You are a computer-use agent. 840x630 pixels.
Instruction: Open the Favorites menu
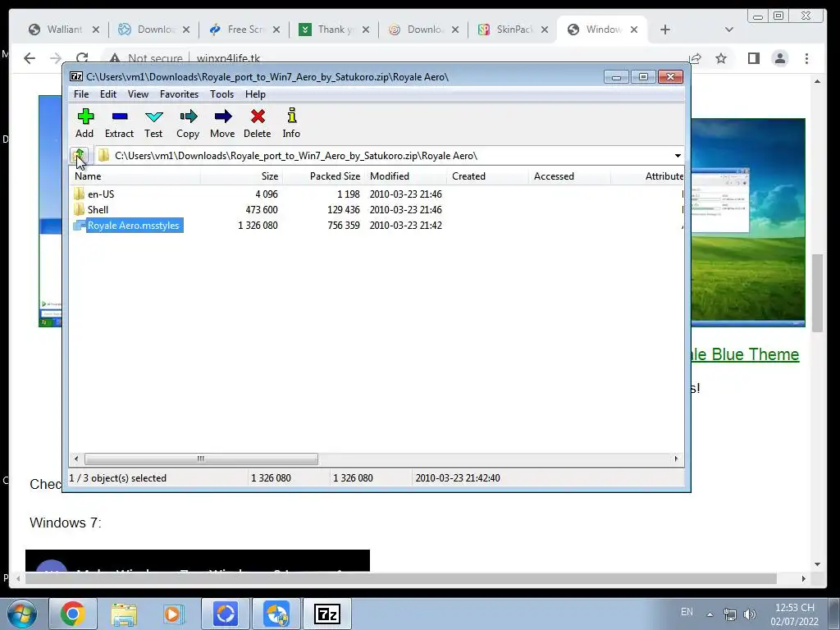point(179,94)
